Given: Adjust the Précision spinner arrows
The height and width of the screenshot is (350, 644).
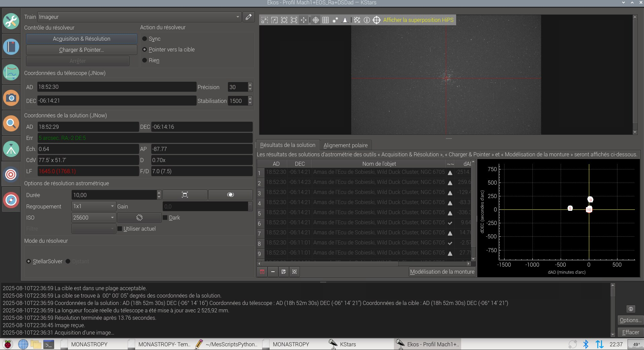Looking at the screenshot, I should point(250,87).
